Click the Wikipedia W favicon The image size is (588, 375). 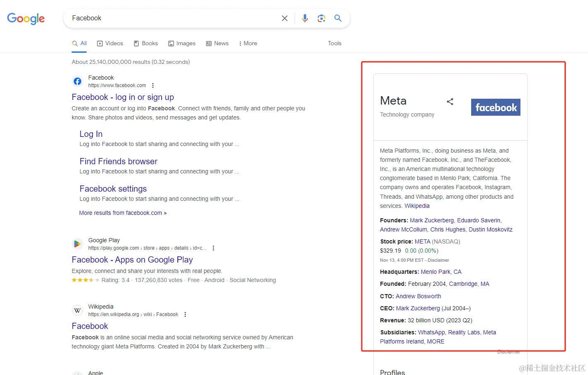pos(77,310)
